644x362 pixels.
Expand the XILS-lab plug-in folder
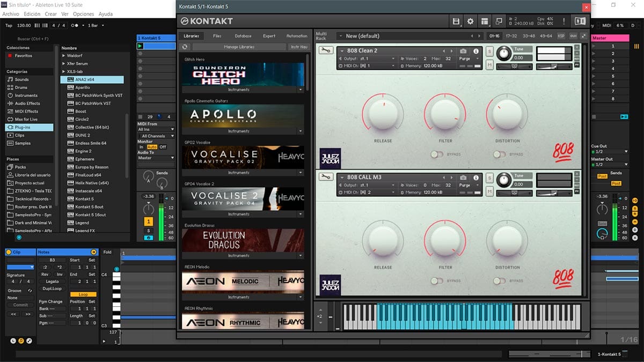(x=64, y=71)
